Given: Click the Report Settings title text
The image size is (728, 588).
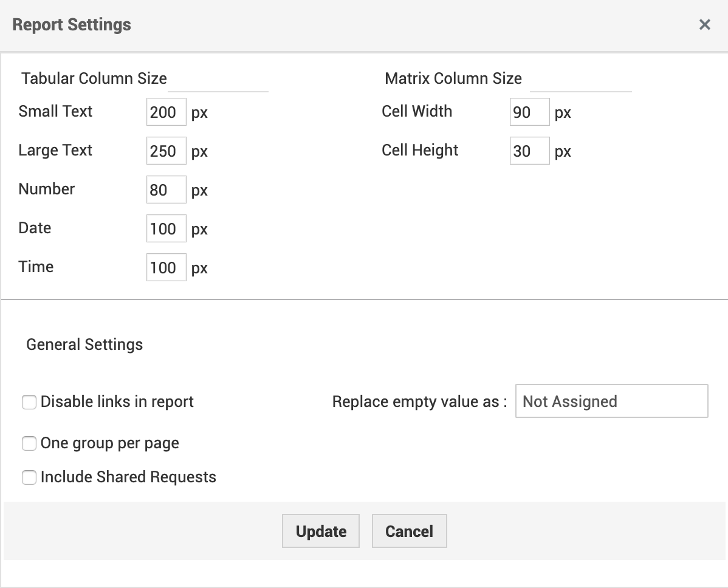Looking at the screenshot, I should point(72,25).
